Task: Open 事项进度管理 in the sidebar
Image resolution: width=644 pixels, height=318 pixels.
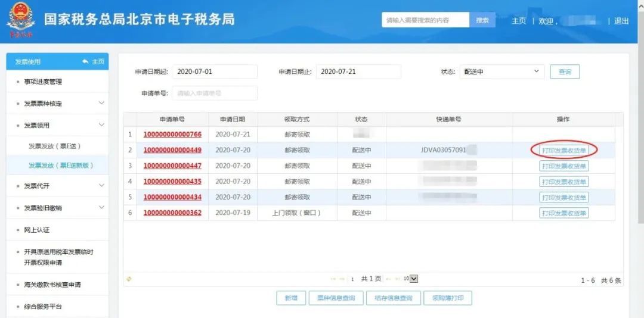Action: tap(43, 82)
